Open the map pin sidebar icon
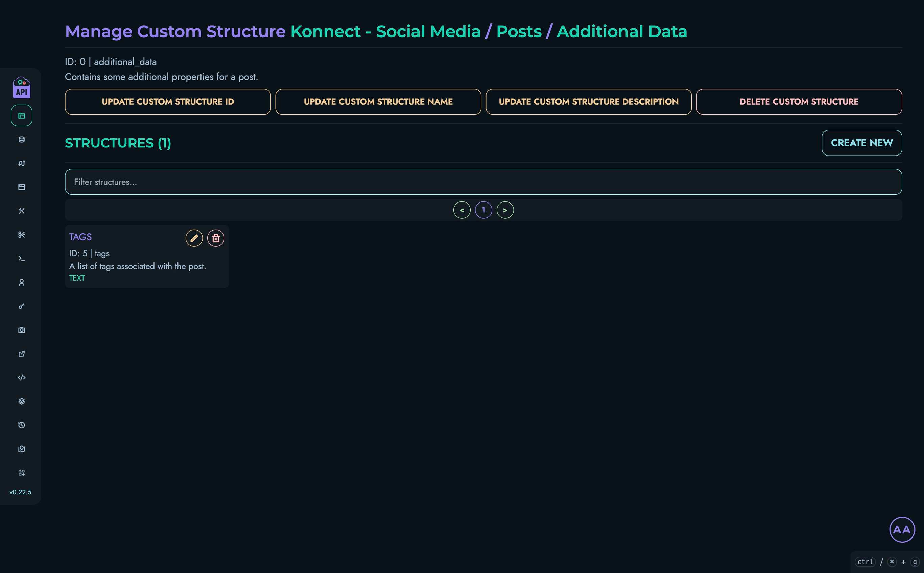This screenshot has height=573, width=924. tap(22, 449)
